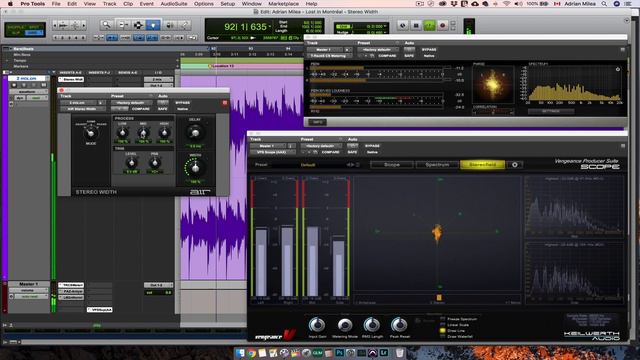Toggle Draw Waterfall checkbox in Scope
The width and height of the screenshot is (640, 360).
tap(443, 336)
